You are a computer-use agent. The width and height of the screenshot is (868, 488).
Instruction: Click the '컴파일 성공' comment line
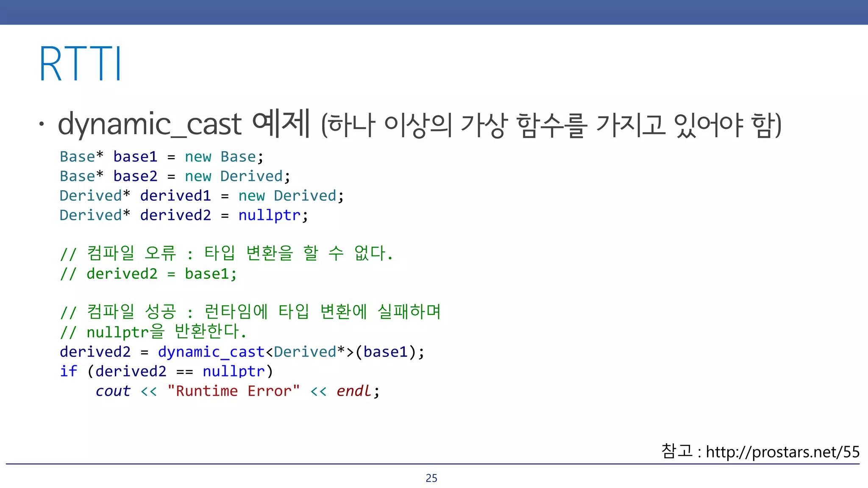250,312
